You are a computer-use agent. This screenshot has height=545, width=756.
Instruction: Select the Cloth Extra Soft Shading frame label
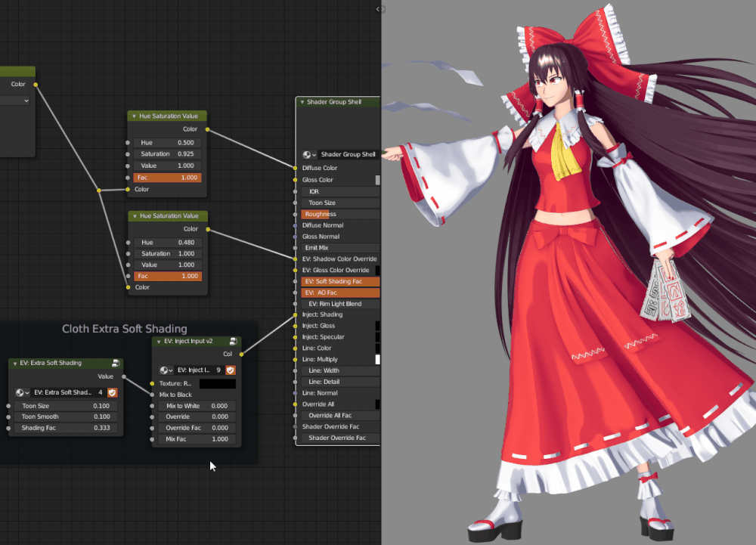(x=125, y=329)
